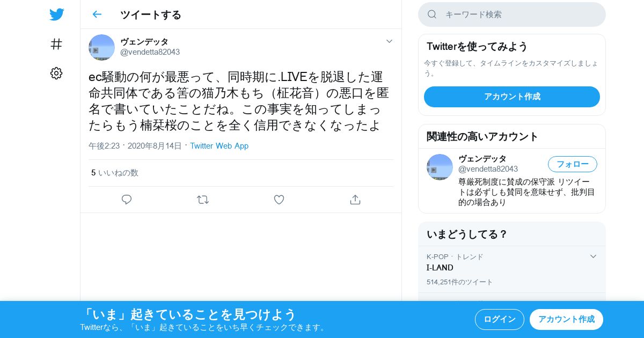Click the retweet icon

203,200
